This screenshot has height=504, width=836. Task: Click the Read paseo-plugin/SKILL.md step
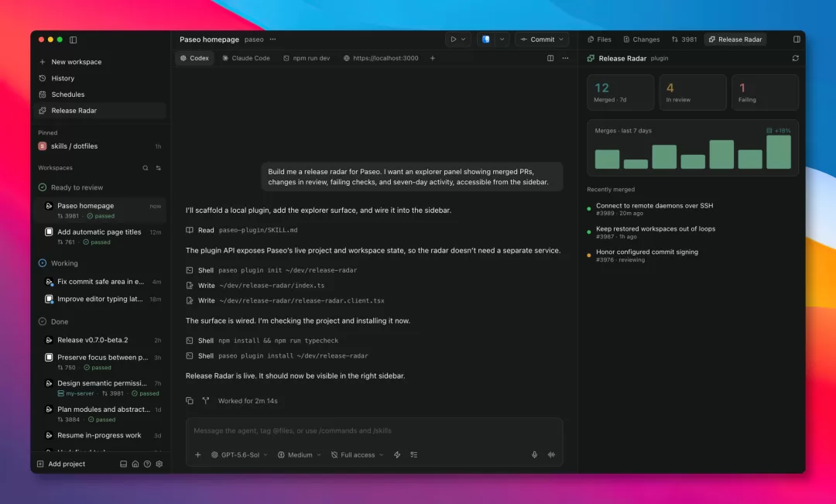click(x=242, y=231)
